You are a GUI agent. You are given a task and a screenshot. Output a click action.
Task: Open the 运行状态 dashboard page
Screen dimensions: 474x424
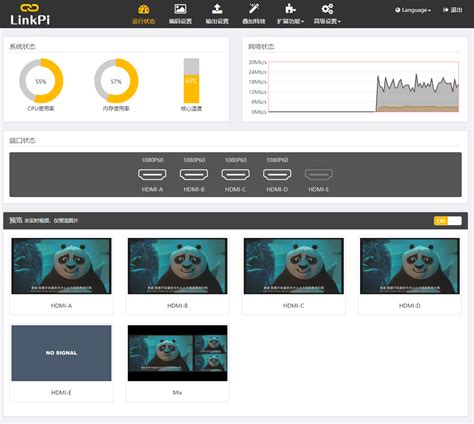tap(143, 14)
